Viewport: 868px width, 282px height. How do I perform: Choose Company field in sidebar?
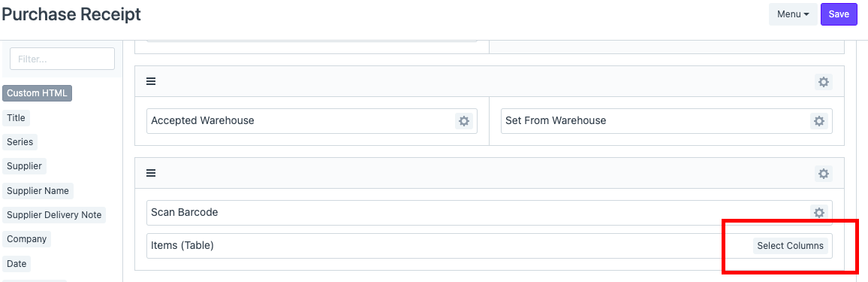(x=26, y=239)
